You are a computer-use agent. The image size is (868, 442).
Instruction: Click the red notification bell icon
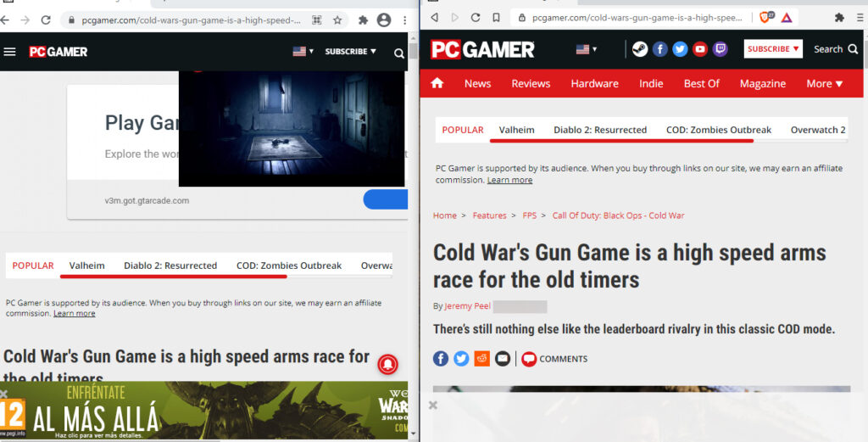pos(387,365)
